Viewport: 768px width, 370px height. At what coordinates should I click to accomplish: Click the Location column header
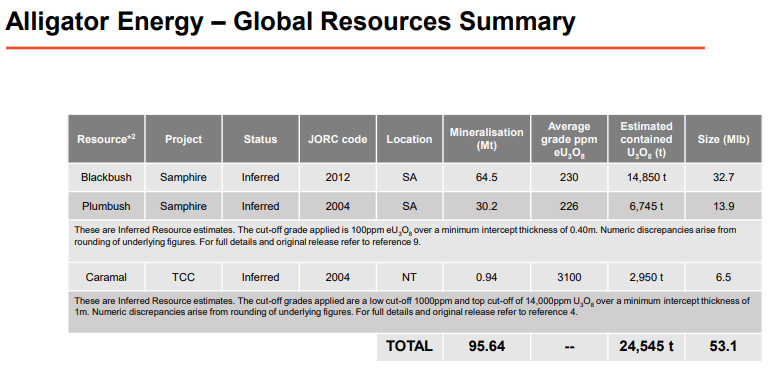click(x=409, y=139)
